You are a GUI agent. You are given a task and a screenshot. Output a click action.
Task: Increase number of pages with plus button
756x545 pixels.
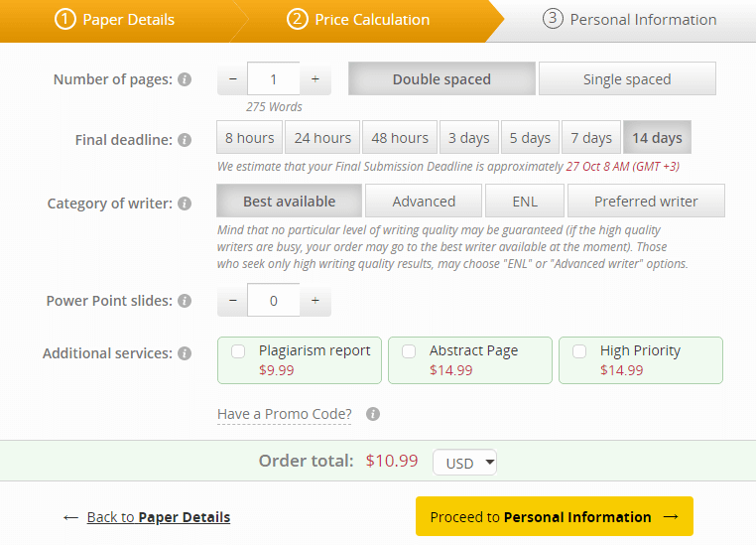315,78
